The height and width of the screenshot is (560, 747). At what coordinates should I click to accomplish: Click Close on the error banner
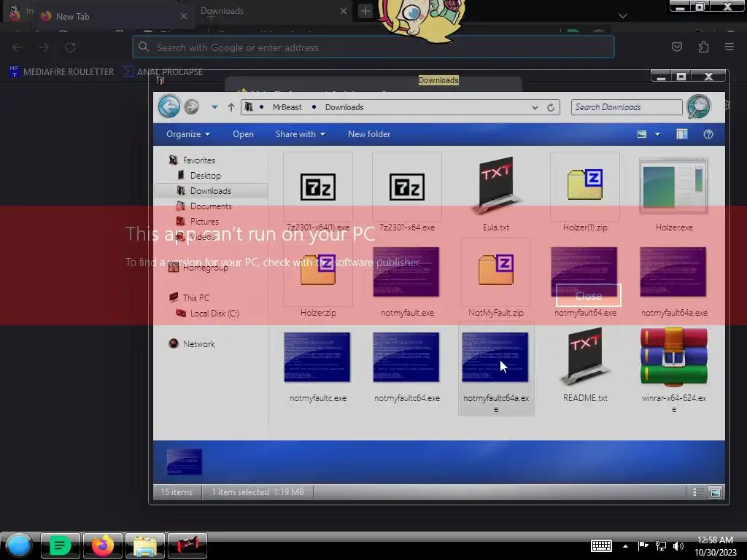[x=589, y=296]
